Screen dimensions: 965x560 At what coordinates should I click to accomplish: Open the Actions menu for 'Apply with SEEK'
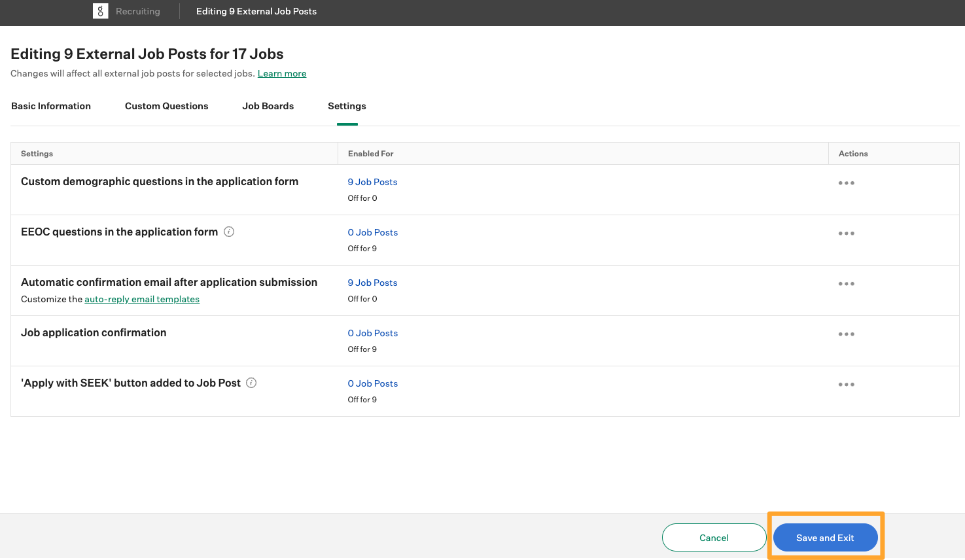pos(846,384)
